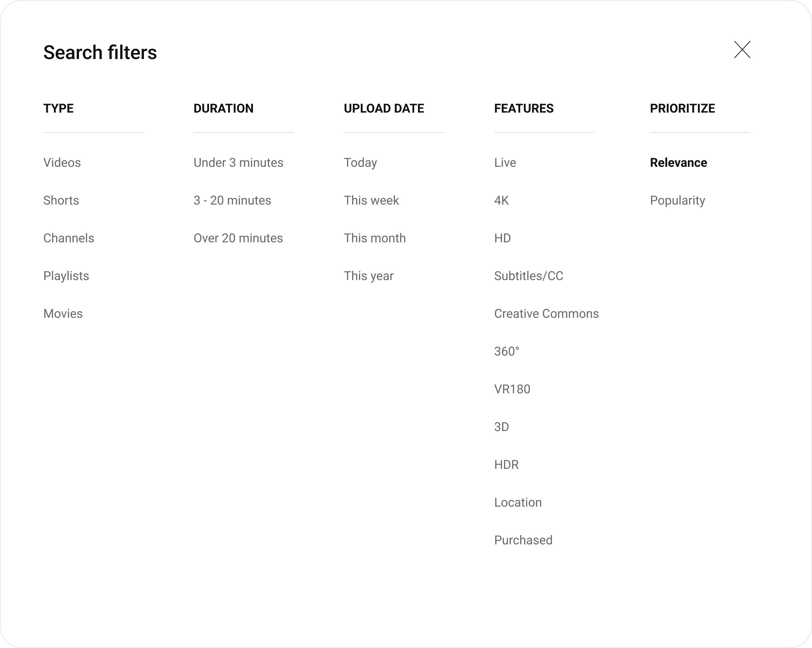812x648 pixels.
Task: Choose This month upload date
Action: coord(375,238)
